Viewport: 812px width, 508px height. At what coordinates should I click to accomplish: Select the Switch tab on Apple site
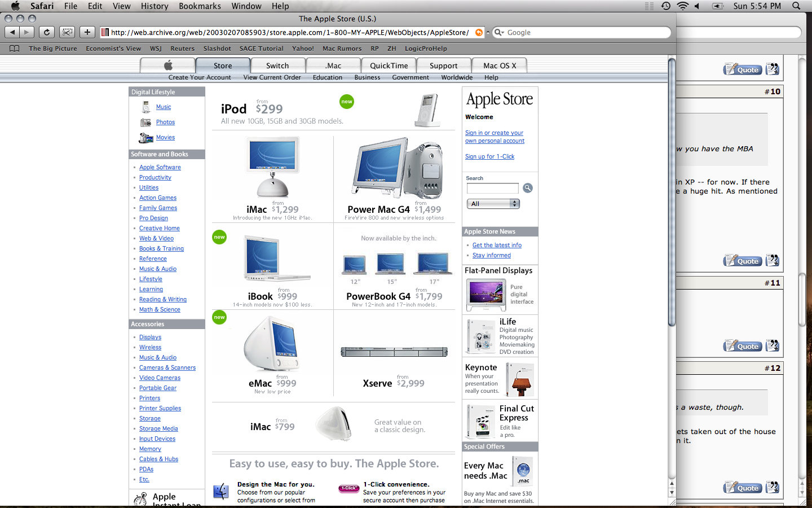point(277,65)
